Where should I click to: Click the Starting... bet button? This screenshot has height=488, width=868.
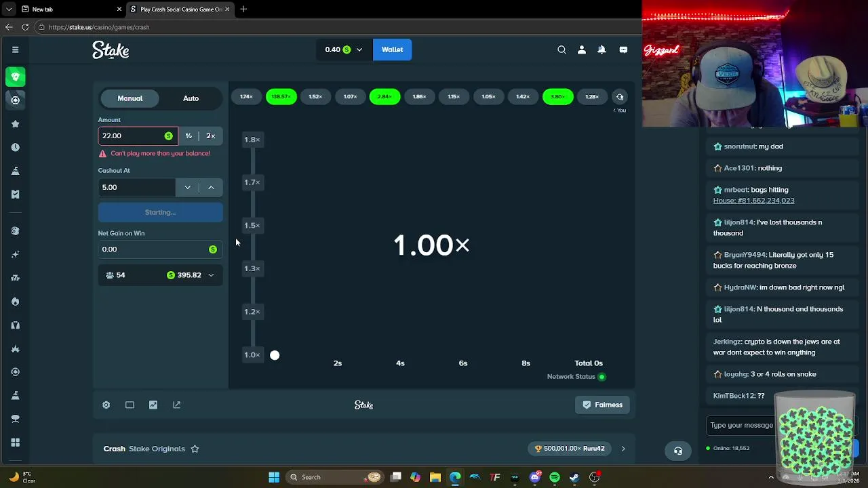point(160,212)
